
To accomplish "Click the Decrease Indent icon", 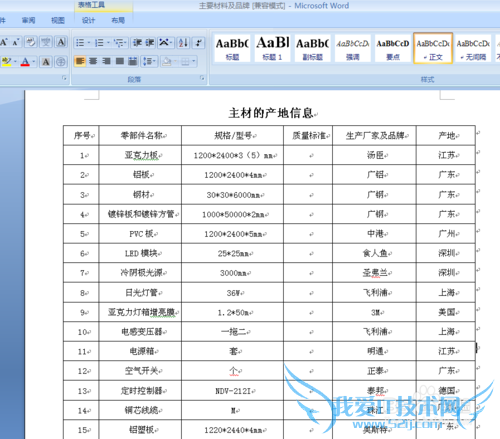I will [137, 43].
